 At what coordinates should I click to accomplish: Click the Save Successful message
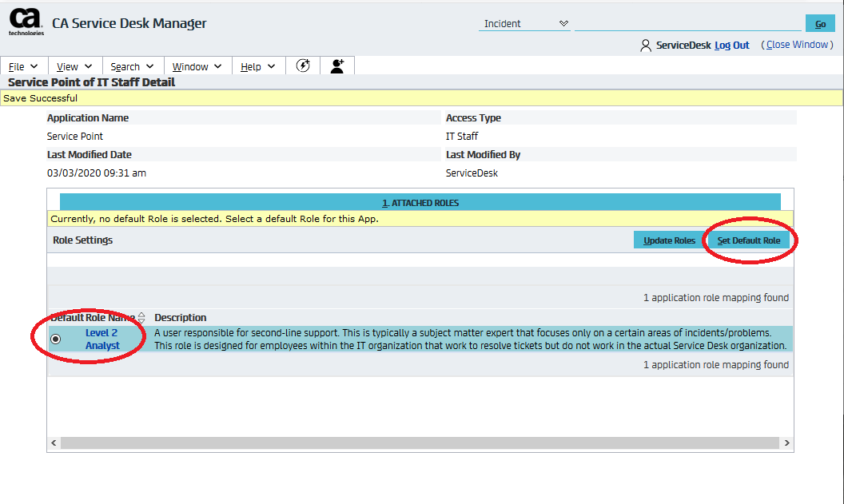41,98
